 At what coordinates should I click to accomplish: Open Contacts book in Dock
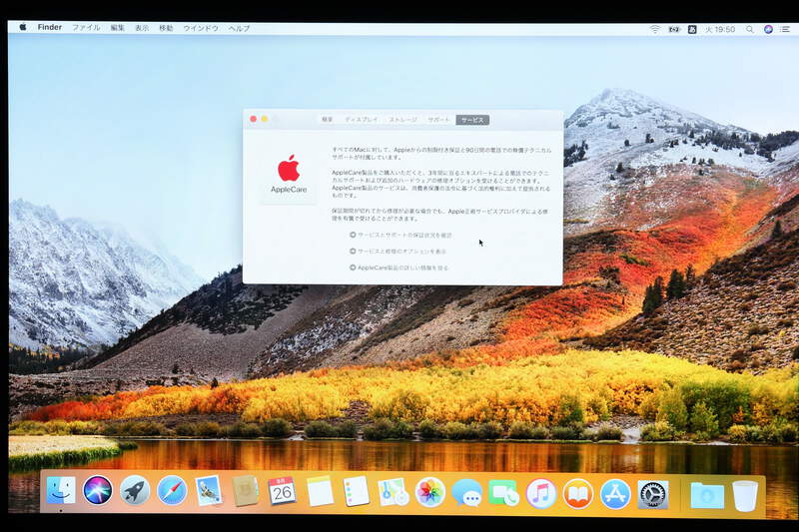pyautogui.click(x=245, y=491)
